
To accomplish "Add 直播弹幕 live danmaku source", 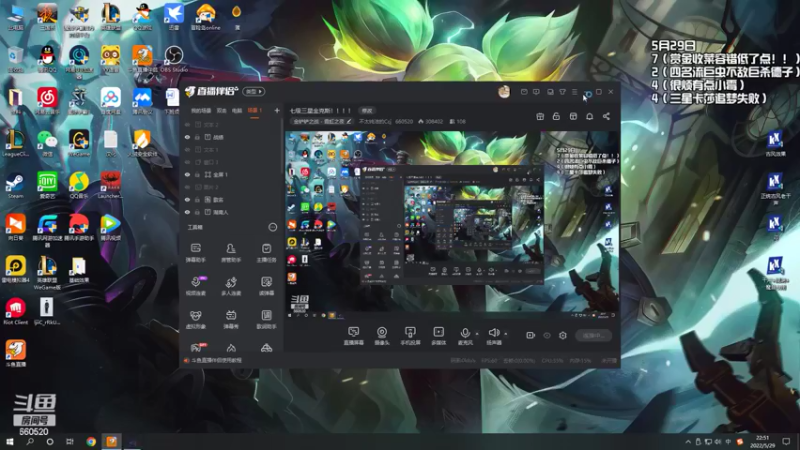I will coord(354,336).
